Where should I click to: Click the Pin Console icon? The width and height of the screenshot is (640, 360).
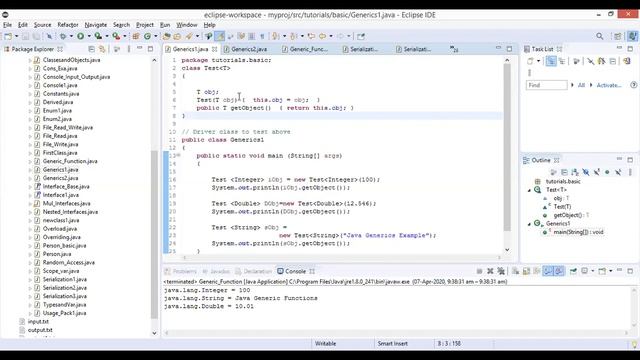pos(573,271)
